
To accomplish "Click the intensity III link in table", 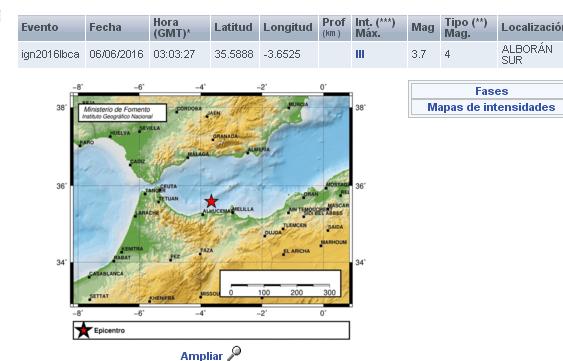I will click(360, 54).
